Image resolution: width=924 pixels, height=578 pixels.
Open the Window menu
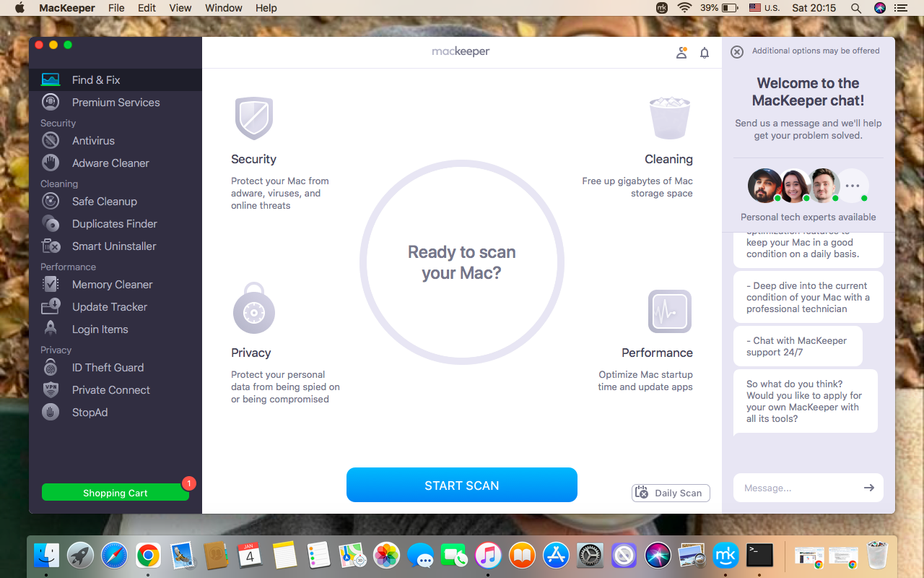[x=223, y=8]
